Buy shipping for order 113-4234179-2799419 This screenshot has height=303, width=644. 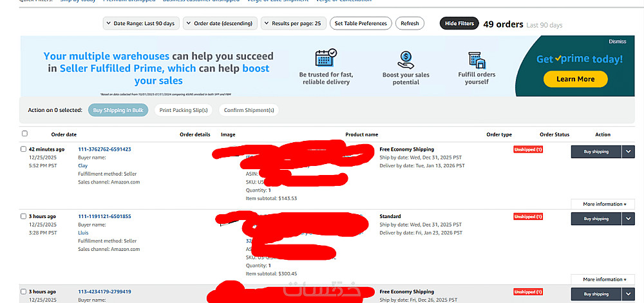pyautogui.click(x=596, y=294)
